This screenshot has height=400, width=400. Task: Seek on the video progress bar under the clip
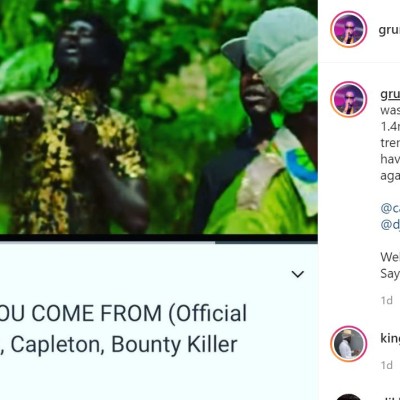(159, 242)
